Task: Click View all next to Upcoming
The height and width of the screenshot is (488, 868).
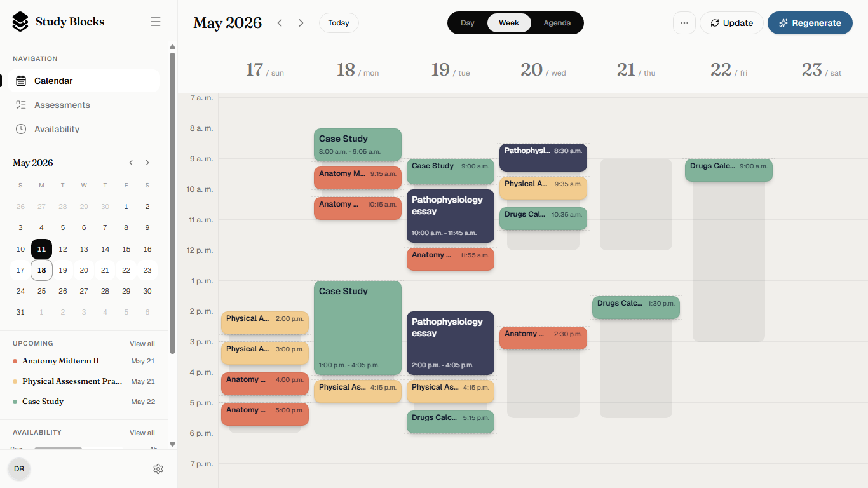Action: coord(142,344)
